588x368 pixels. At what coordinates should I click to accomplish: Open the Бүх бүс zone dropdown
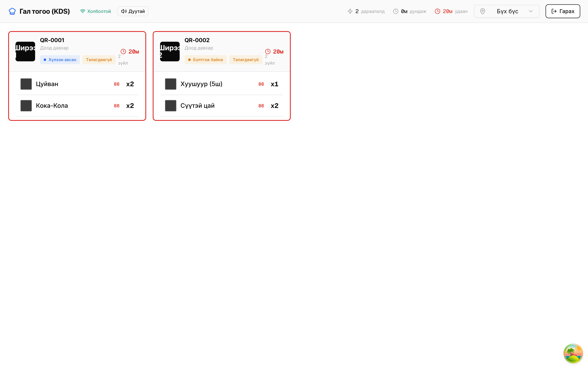pos(507,11)
